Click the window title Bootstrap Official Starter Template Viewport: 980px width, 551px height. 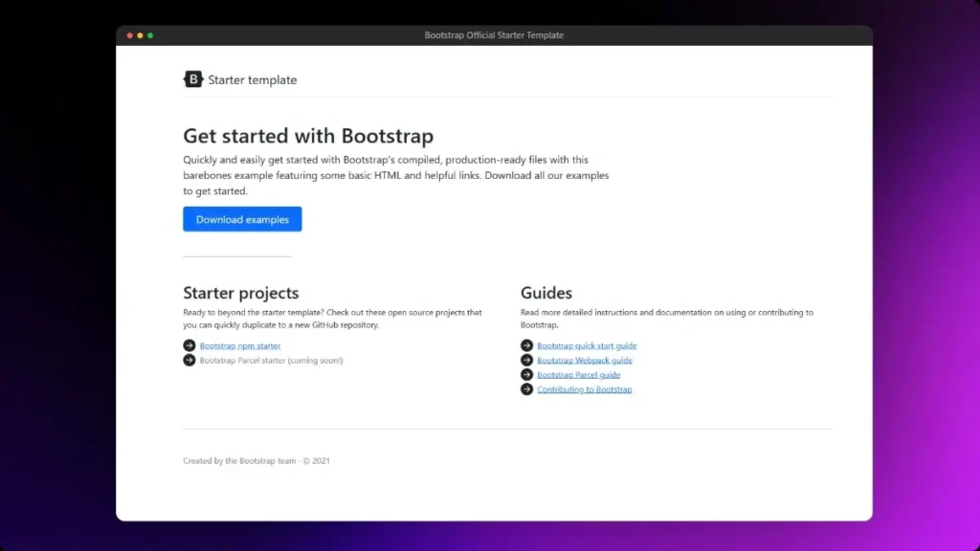(494, 35)
